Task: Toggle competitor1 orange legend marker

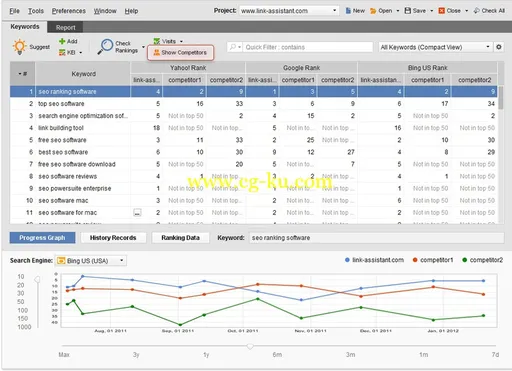Action: (415, 260)
